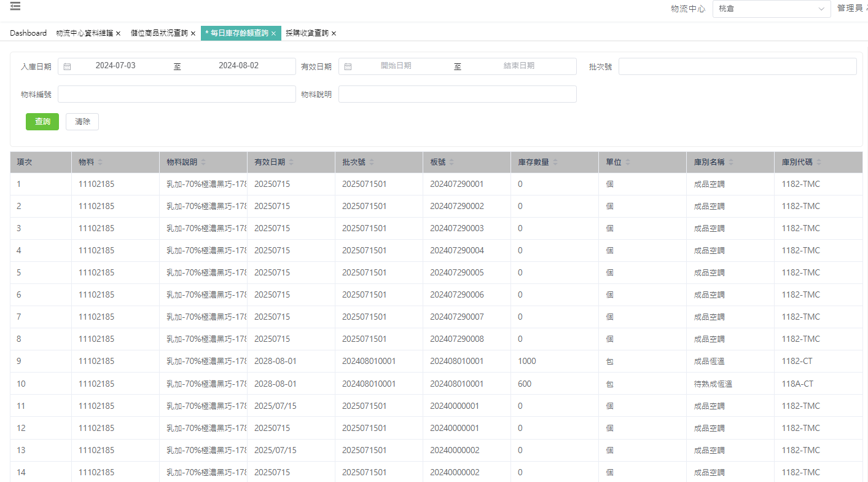
Task: Focus the 物料編號 input field
Action: (x=177, y=94)
